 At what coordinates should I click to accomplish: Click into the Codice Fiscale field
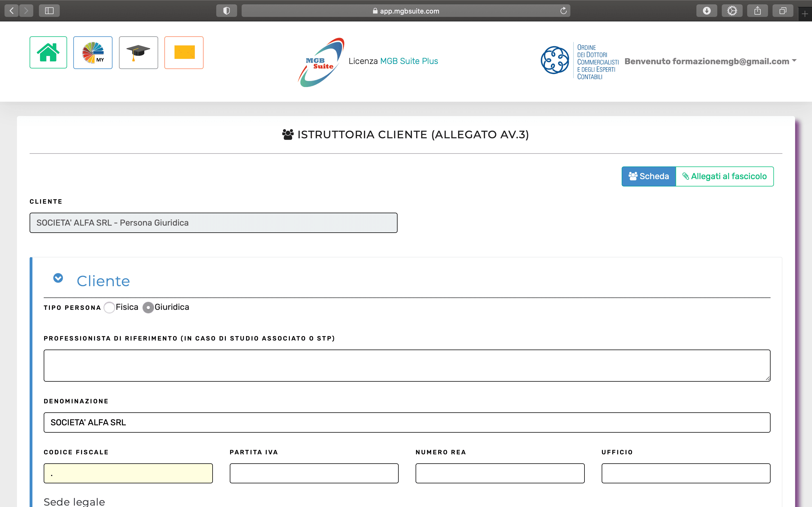point(128,473)
